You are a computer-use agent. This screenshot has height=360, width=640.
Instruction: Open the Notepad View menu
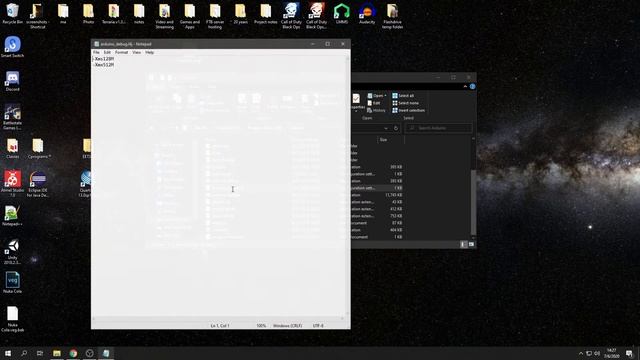(136, 52)
